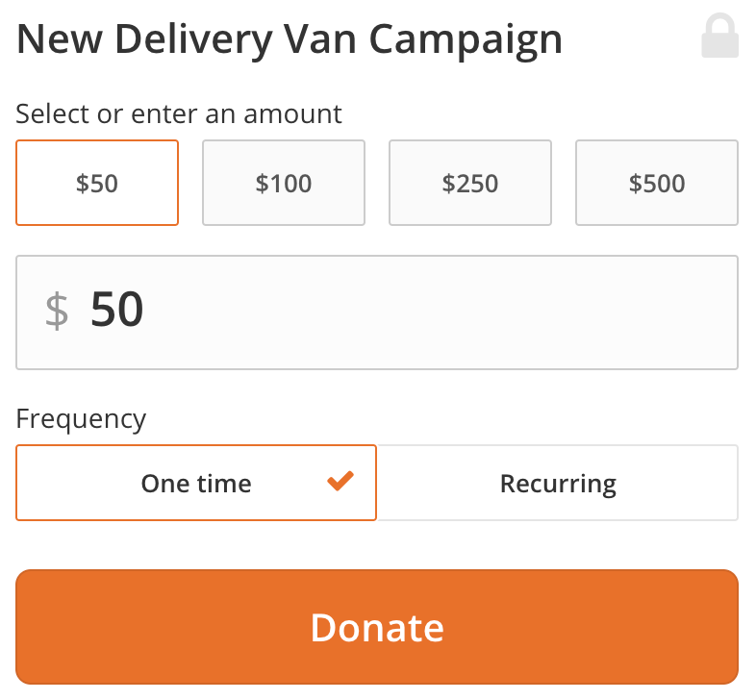Pick the $250 donation amount
The width and height of the screenshot is (756, 700).
[x=470, y=183]
